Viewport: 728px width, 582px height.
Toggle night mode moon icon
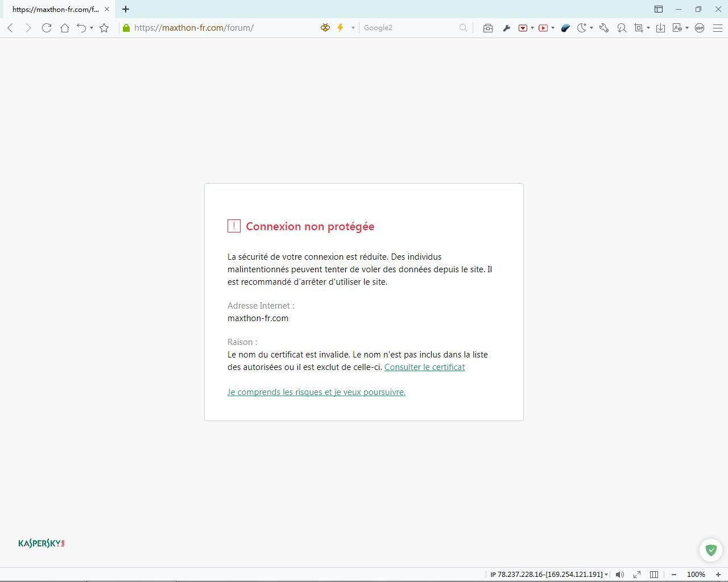point(582,28)
